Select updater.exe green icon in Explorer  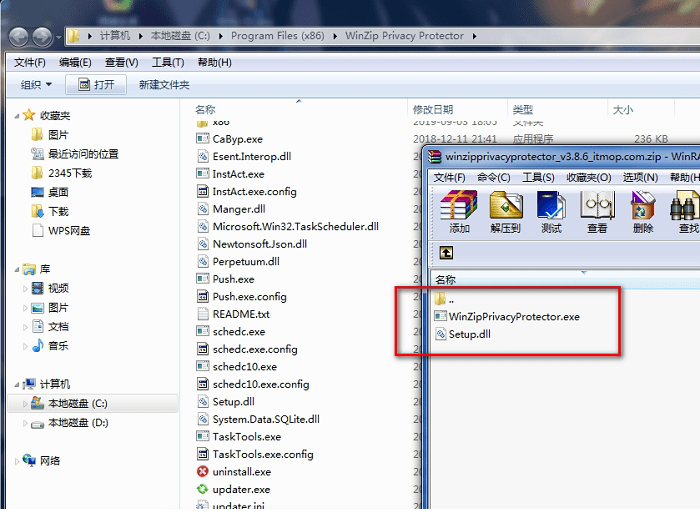click(x=203, y=489)
